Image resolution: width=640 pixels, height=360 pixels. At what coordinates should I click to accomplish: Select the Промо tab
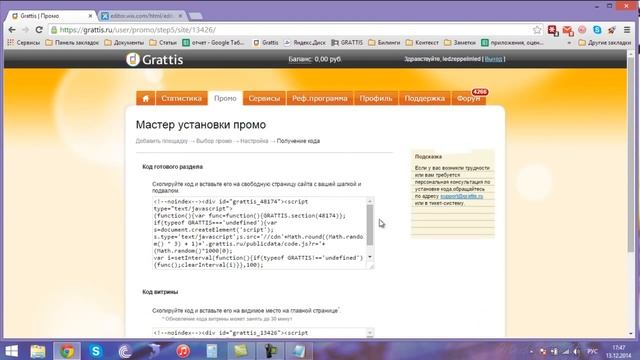tap(225, 98)
